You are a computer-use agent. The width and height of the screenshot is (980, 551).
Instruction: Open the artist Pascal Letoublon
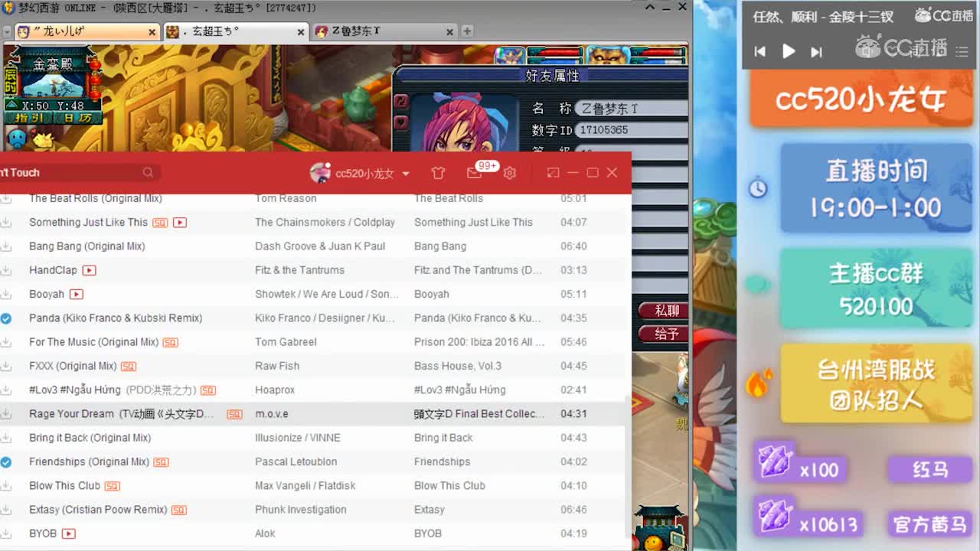tap(296, 462)
